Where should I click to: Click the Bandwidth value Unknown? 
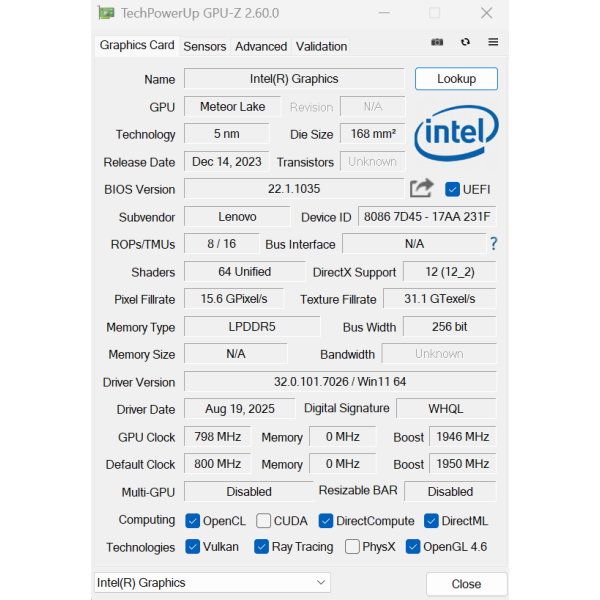439,354
